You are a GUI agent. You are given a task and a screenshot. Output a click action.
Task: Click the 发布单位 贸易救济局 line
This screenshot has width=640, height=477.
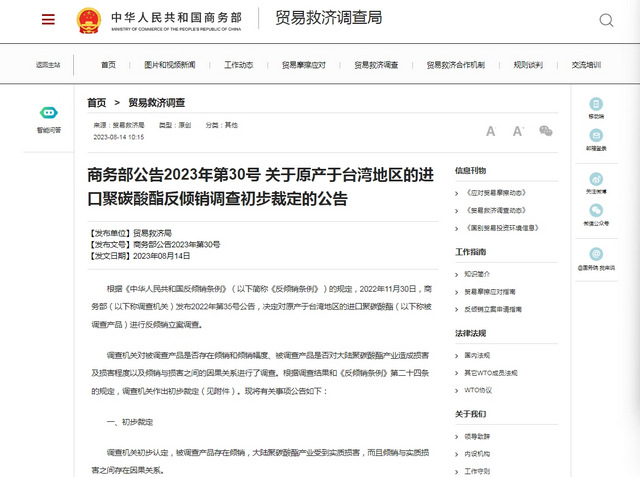click(x=130, y=233)
